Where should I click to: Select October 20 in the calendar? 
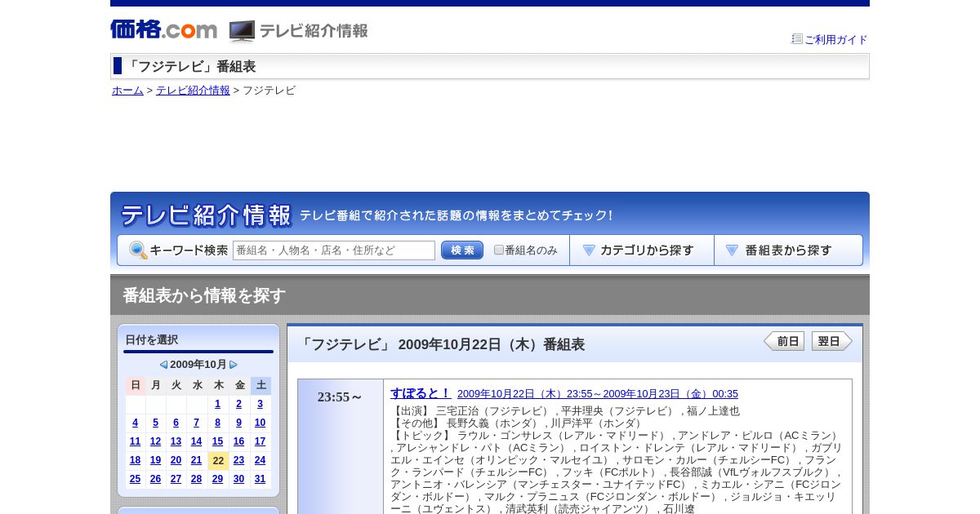[176, 460]
